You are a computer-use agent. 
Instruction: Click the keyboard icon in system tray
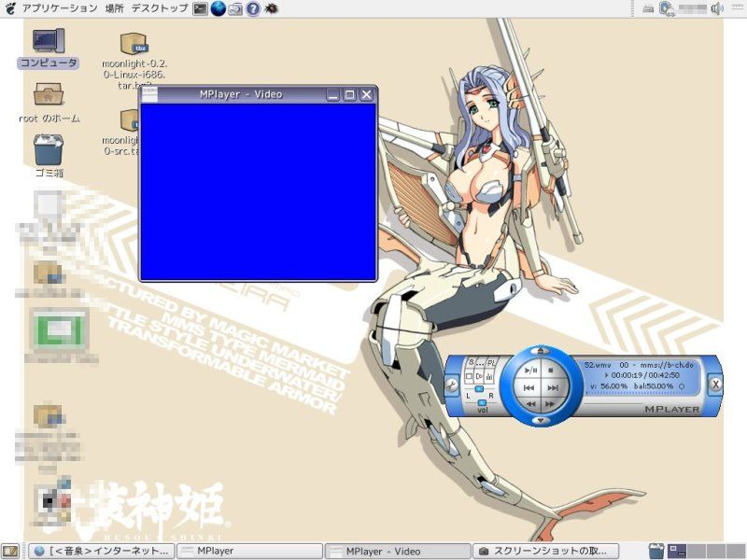click(x=648, y=8)
